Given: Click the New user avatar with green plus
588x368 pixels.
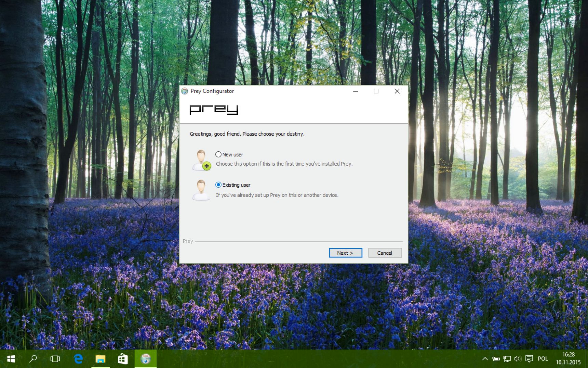Looking at the screenshot, I should coord(201,160).
